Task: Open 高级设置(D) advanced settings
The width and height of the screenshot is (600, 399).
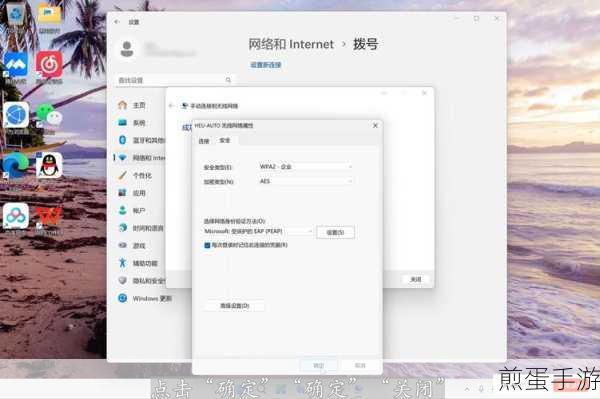Action: (235, 306)
